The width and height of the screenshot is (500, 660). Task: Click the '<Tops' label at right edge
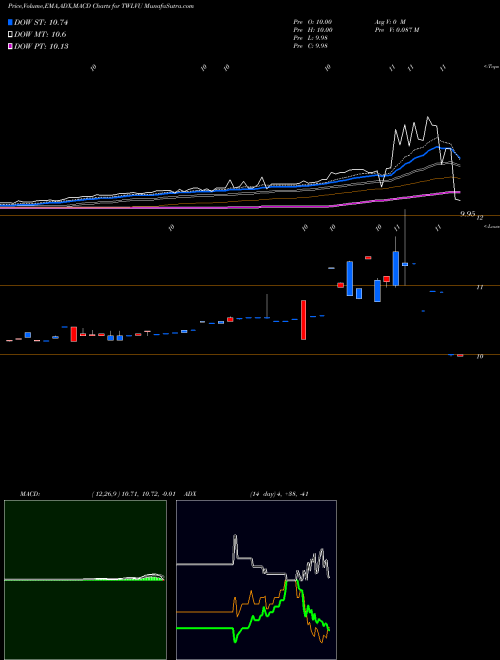coord(491,67)
